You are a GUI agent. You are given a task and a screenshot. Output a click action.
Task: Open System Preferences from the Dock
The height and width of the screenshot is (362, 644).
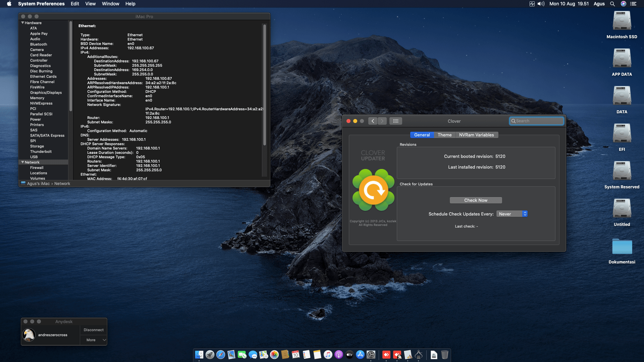[371, 354]
